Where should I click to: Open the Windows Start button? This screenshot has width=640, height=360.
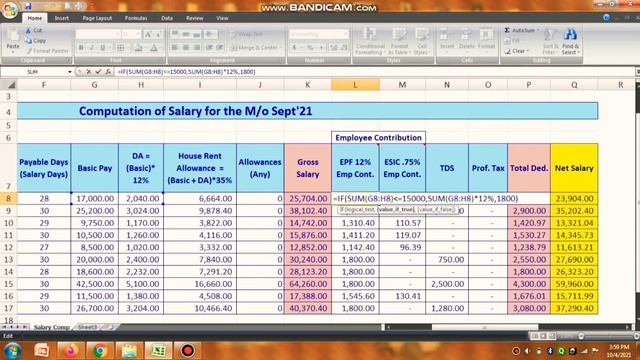[x=12, y=350]
